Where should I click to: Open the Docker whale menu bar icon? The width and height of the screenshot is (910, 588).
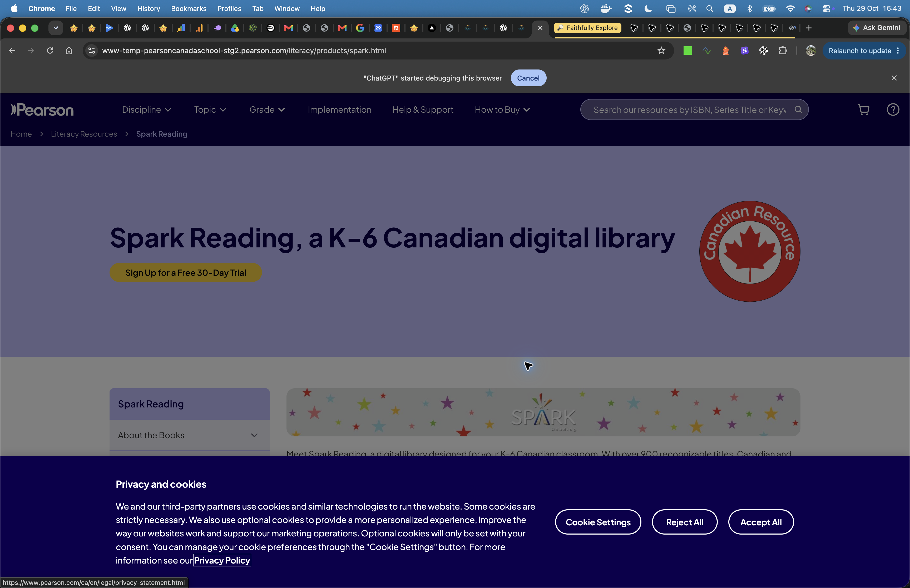(x=606, y=8)
